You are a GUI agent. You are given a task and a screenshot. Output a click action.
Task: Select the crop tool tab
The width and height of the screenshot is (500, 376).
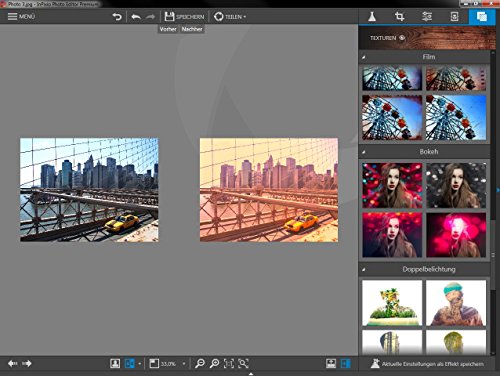point(399,16)
